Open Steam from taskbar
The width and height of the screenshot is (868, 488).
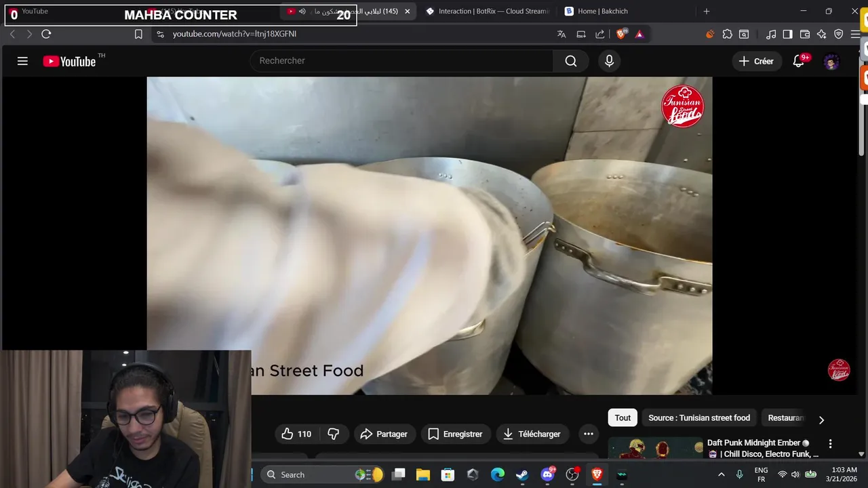pyautogui.click(x=522, y=474)
